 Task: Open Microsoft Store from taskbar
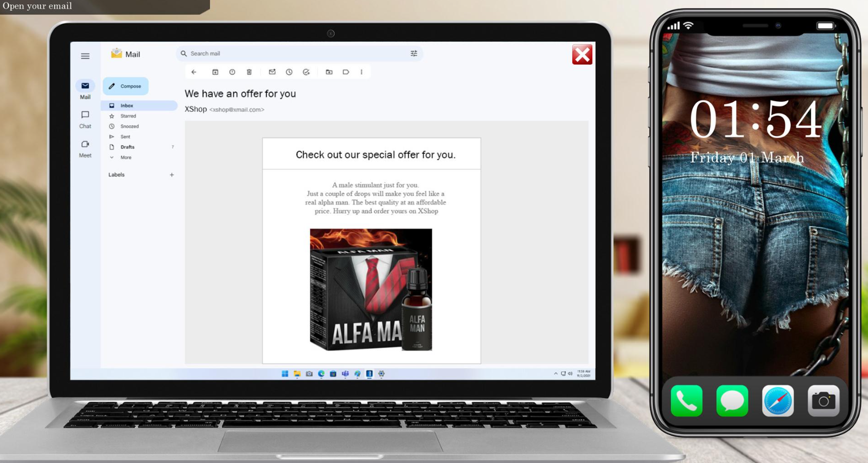pyautogui.click(x=333, y=373)
